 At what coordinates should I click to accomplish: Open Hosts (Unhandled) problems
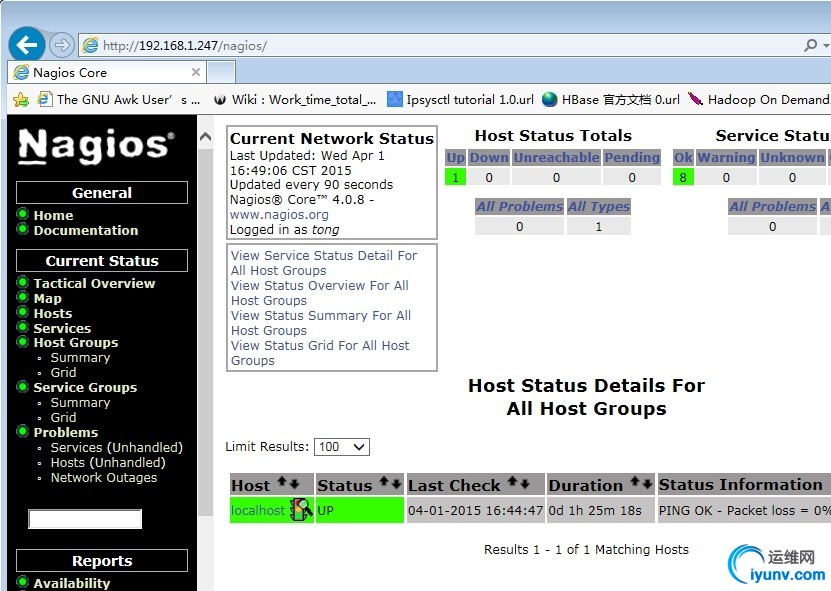108,463
